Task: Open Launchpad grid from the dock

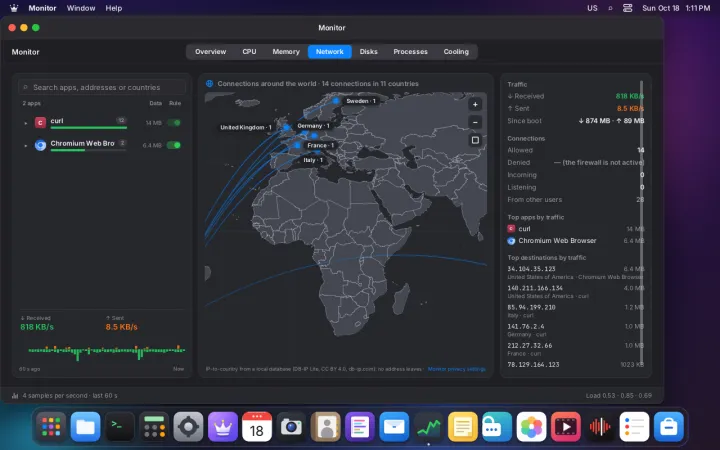Action: [x=51, y=427]
